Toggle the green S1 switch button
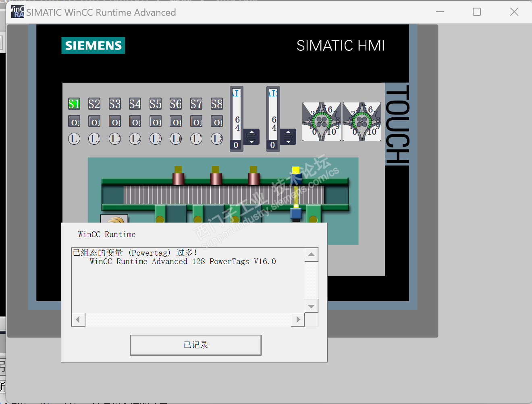This screenshot has width=532, height=404. (74, 104)
